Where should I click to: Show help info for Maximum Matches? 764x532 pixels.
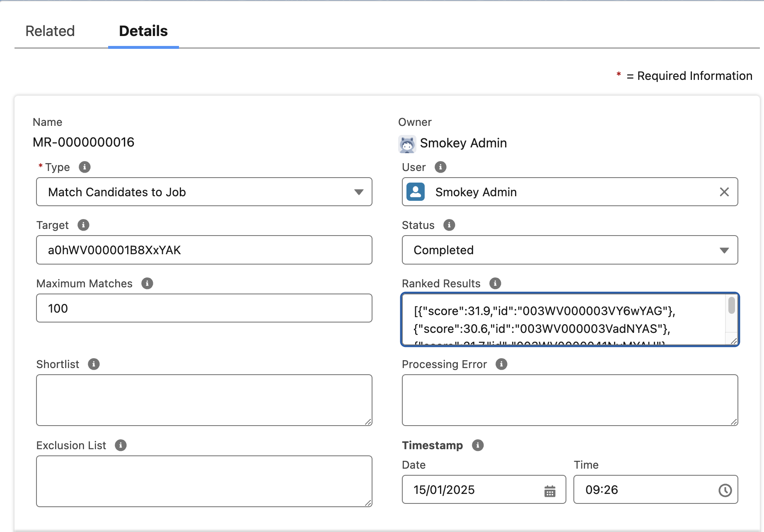[x=147, y=284]
